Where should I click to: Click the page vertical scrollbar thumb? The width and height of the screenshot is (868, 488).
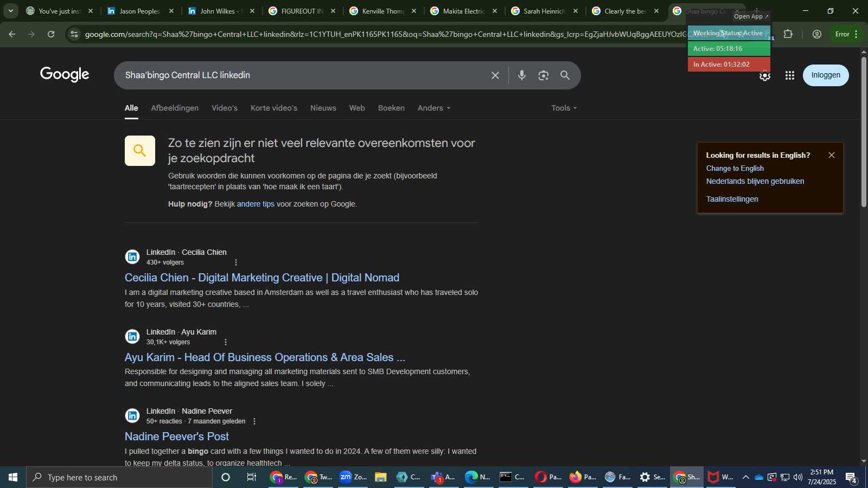click(864, 131)
